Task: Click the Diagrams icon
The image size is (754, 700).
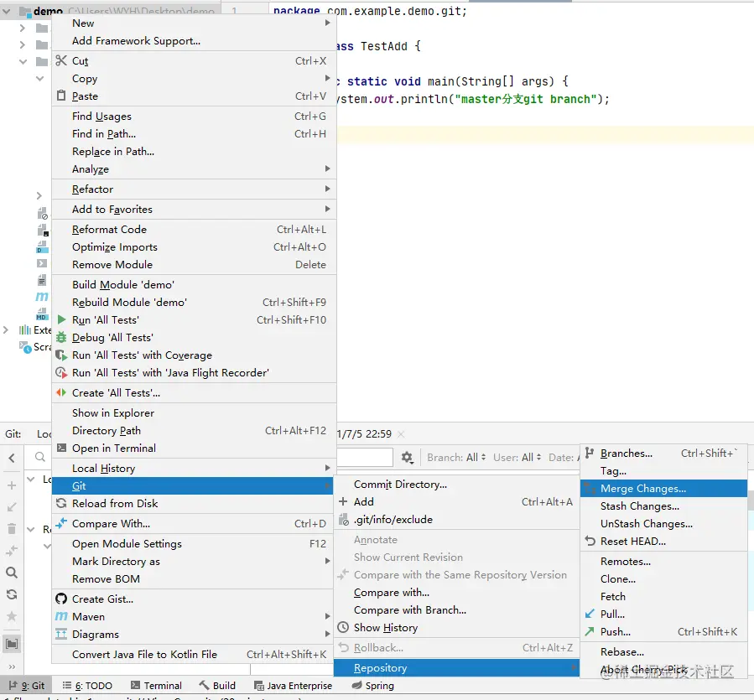Action: (x=61, y=634)
